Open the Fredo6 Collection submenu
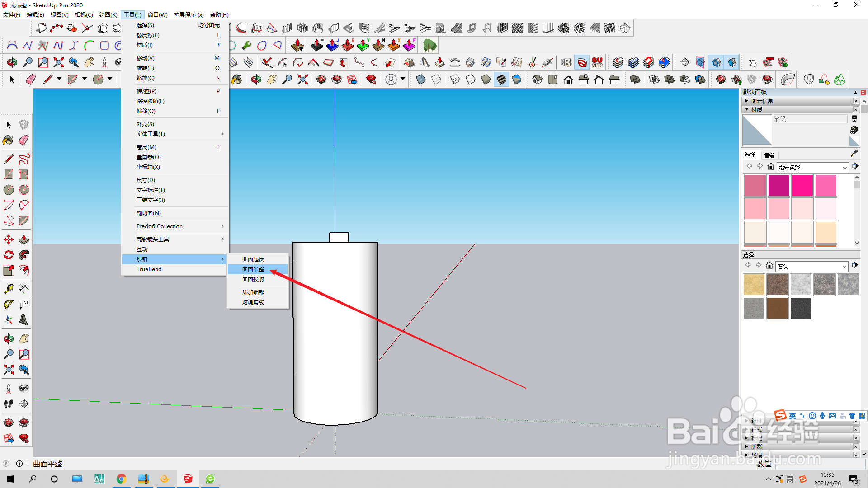The image size is (868, 488). 175,226
